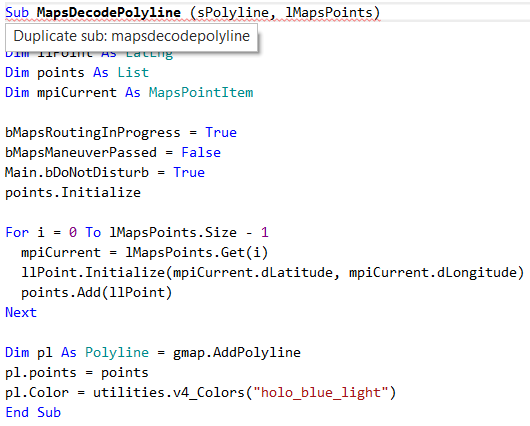Click True after Main.bDoNotDisturb
The image size is (530, 426).
[189, 172]
